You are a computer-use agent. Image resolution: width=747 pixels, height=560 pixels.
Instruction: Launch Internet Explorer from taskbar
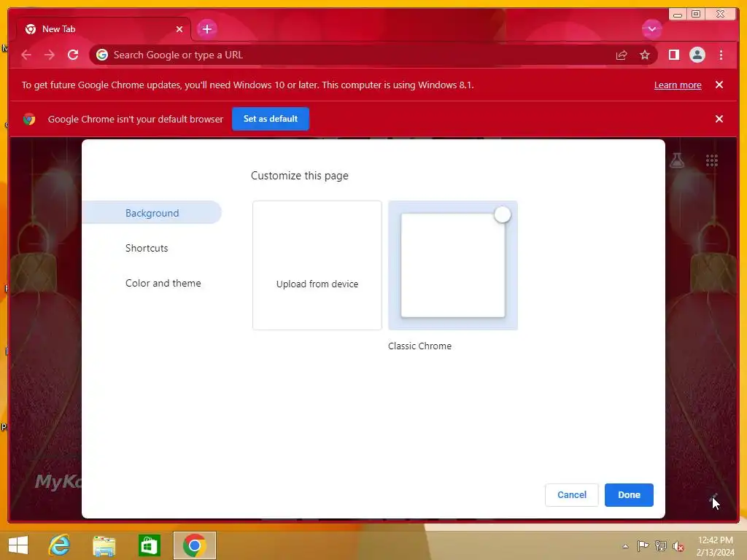[60, 545]
